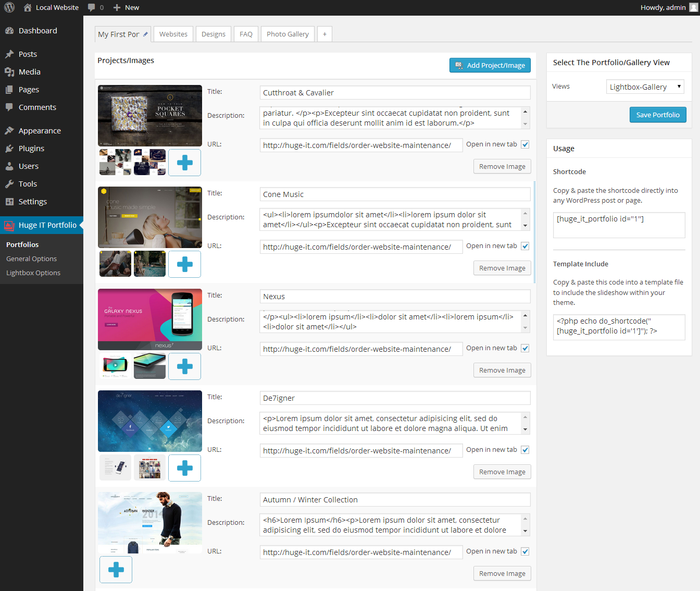Toggle Open in new tab for Autumn / Winter Collection
Viewport: 700px width, 591px height.
[x=525, y=552]
